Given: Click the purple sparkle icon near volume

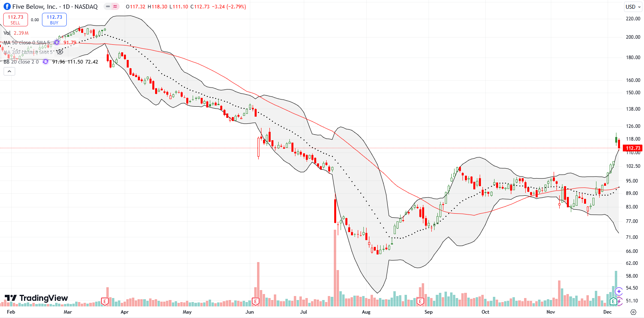Looking at the screenshot, I should (619, 292).
